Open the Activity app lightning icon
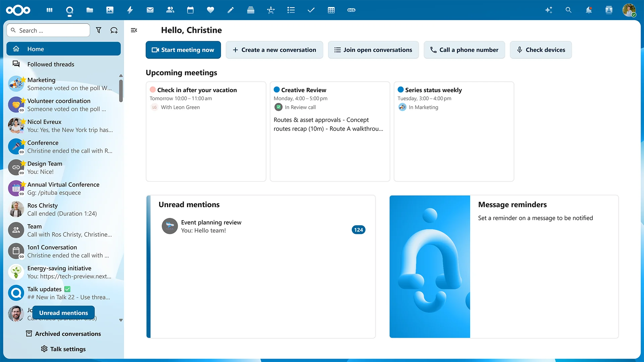Image resolution: width=644 pixels, height=362 pixels. pyautogui.click(x=130, y=10)
